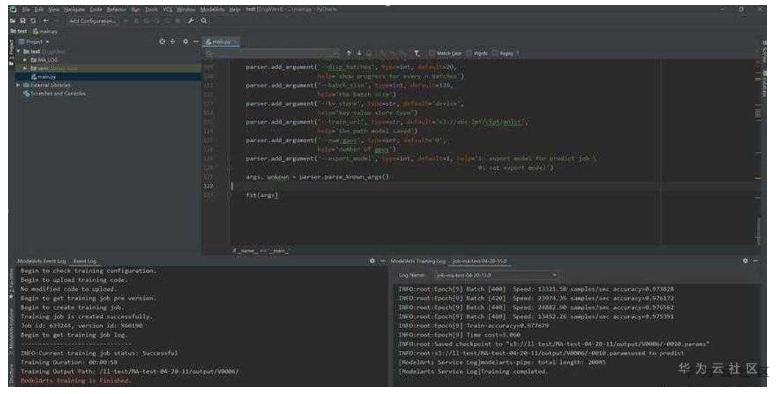
Task: Open the Navigate menu
Action: [74, 9]
